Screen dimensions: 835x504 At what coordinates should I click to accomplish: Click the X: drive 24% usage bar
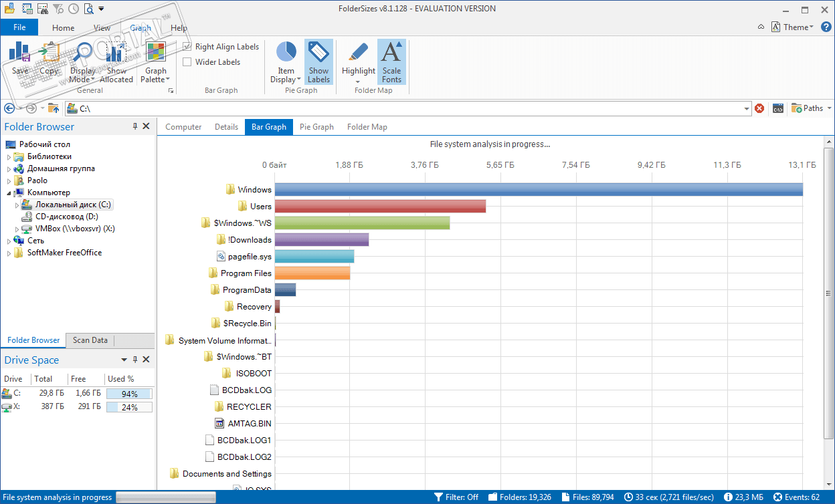pos(129,407)
